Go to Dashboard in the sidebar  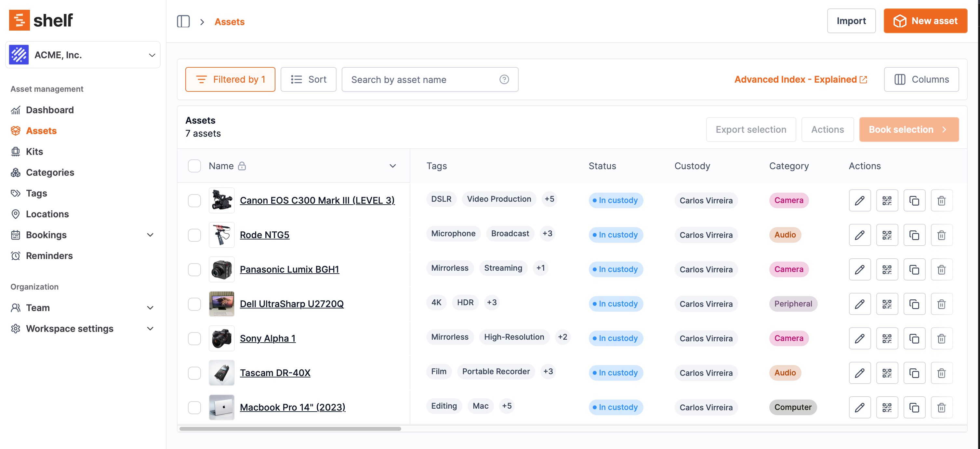pyautogui.click(x=50, y=110)
